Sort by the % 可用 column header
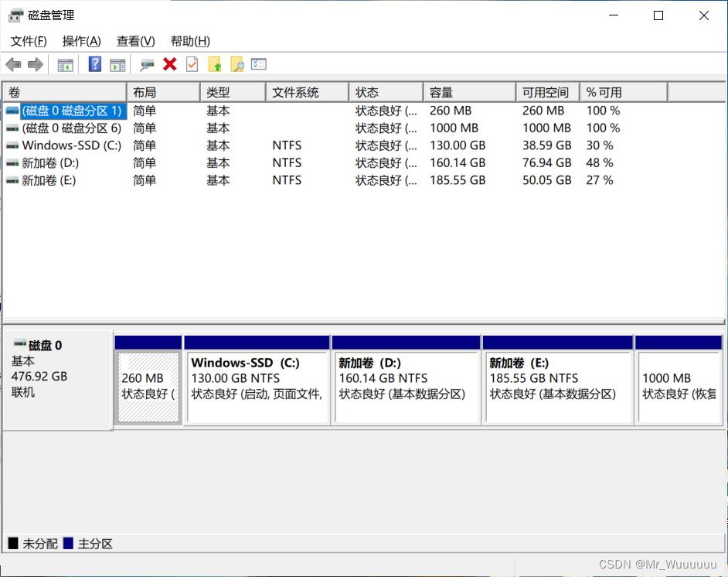728x577 pixels. (x=624, y=93)
